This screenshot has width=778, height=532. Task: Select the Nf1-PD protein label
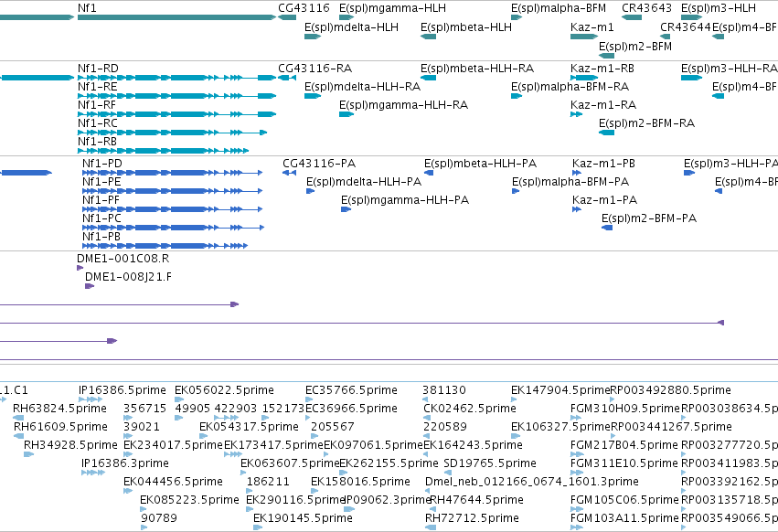pos(102,164)
